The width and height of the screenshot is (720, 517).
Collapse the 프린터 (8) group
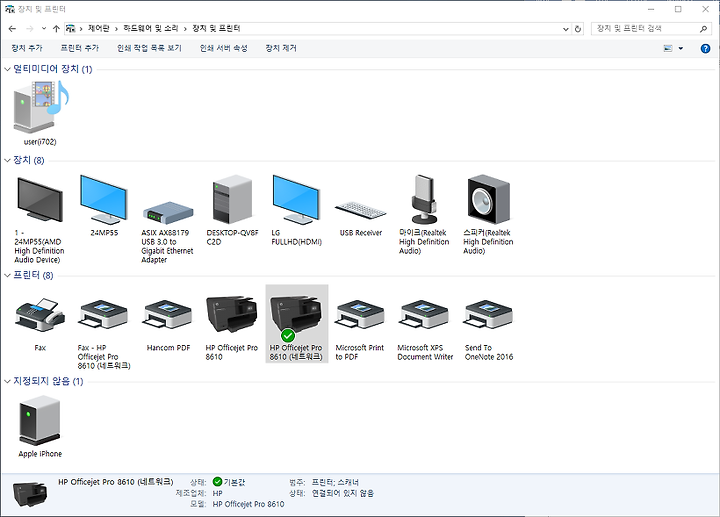click(7, 275)
